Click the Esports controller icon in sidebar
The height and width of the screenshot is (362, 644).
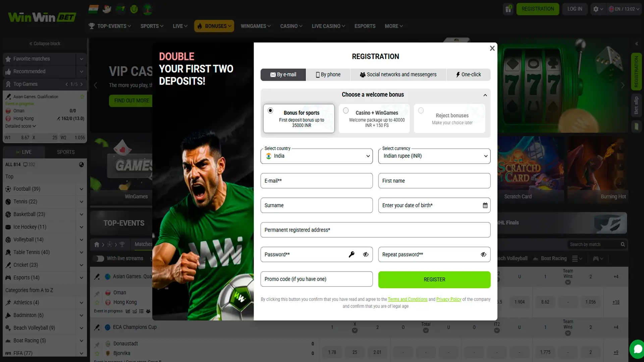[x=8, y=278]
